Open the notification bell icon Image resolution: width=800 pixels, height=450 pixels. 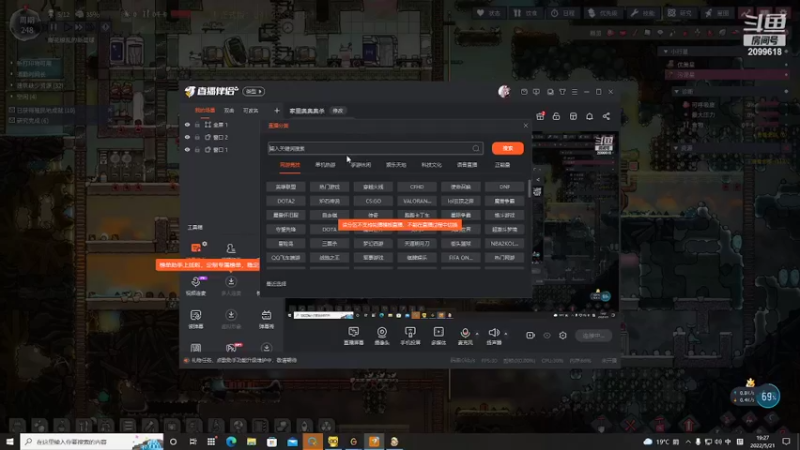(589, 116)
